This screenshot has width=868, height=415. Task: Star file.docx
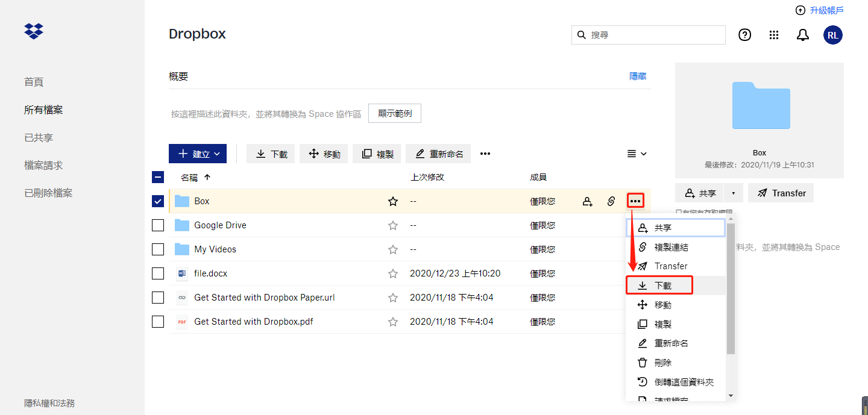[x=393, y=273]
